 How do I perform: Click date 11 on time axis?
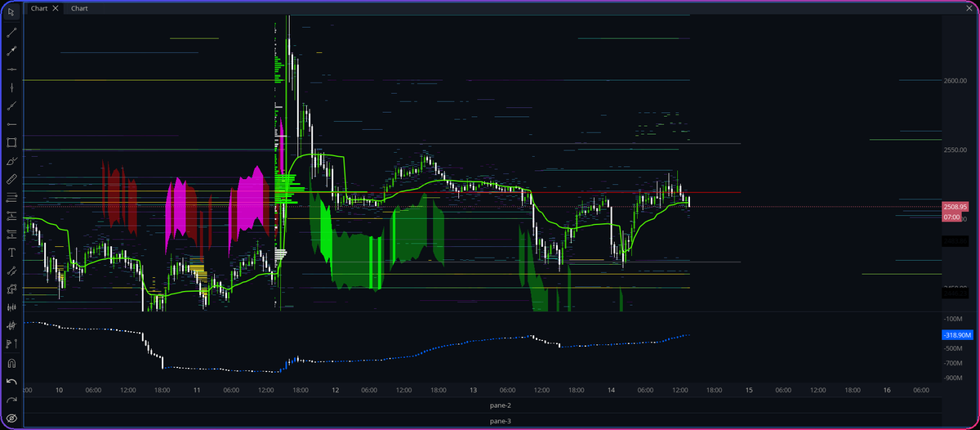[x=197, y=391]
